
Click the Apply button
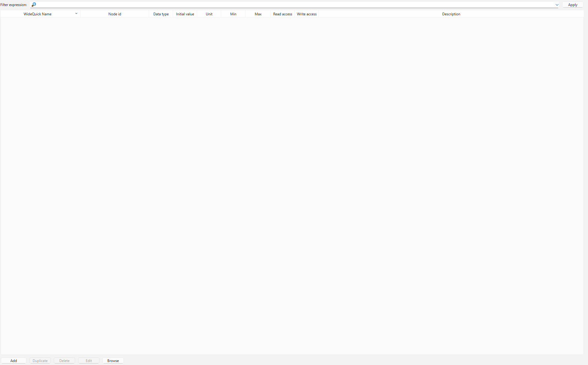pos(572,5)
